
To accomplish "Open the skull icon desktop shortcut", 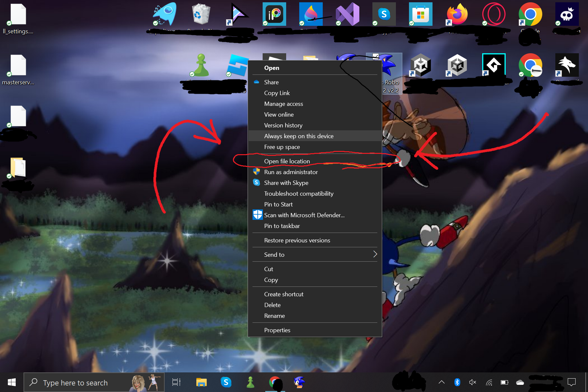I will pyautogui.click(x=567, y=14).
